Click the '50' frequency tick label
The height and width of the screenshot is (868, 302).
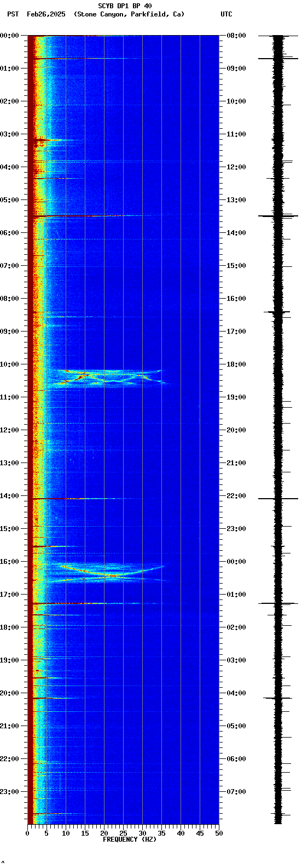tap(219, 833)
